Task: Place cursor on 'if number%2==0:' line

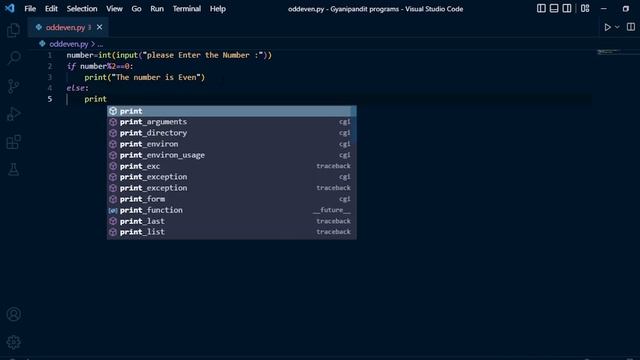Action: coord(100,66)
